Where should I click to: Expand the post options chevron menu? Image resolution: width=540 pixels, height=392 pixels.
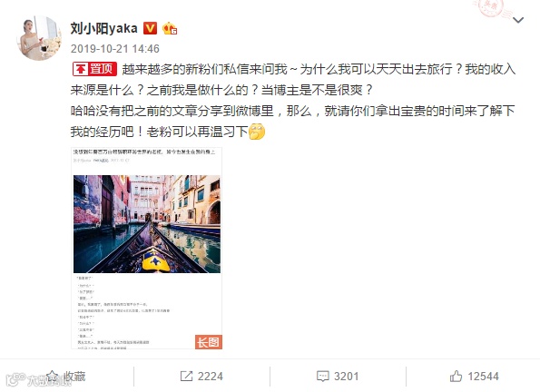[518, 20]
